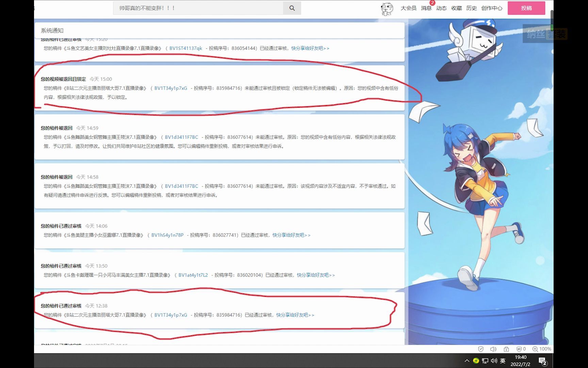Click 快分享给好友吧 in the 14:06 notice
This screenshot has width=588, height=368.
click(291, 235)
